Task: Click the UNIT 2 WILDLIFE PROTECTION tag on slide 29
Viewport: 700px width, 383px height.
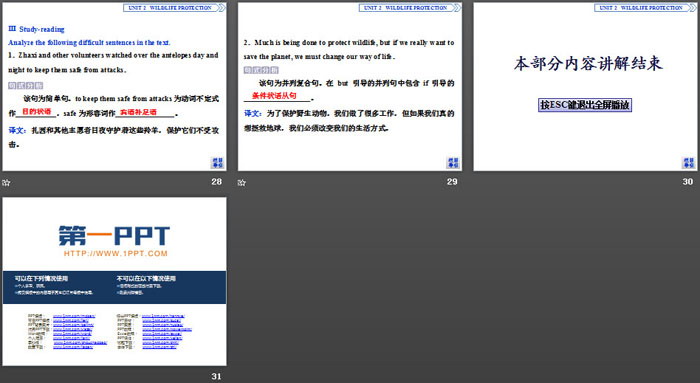Action: coord(406,8)
